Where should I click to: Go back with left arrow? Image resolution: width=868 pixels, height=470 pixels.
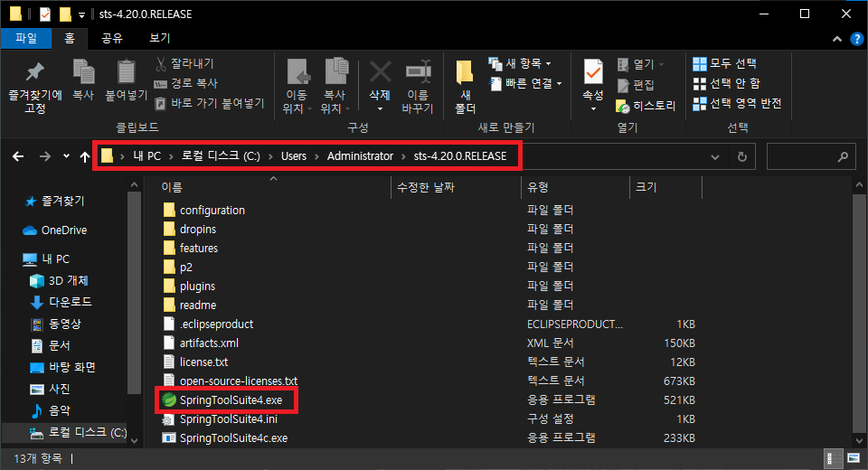click(x=18, y=156)
